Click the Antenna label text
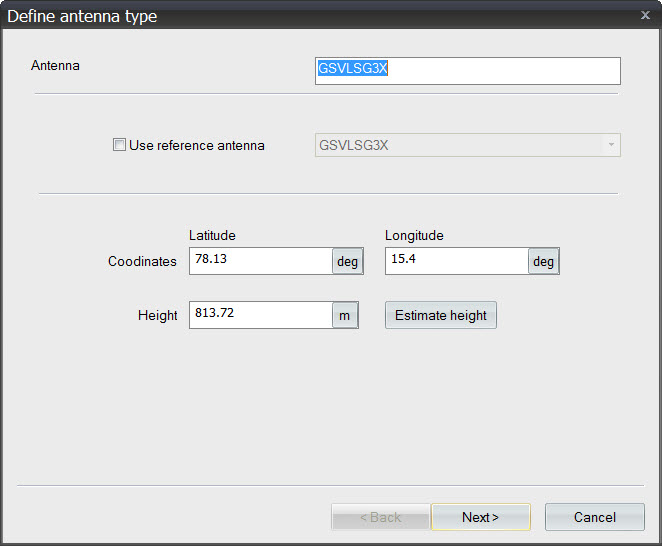The width and height of the screenshot is (662, 546). pos(55,66)
